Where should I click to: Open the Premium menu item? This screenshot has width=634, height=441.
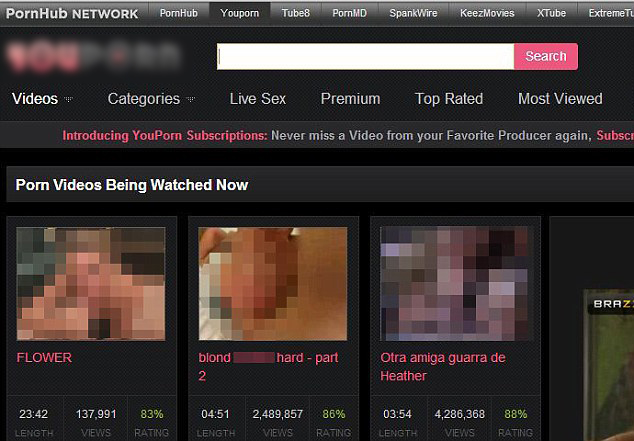pos(351,99)
